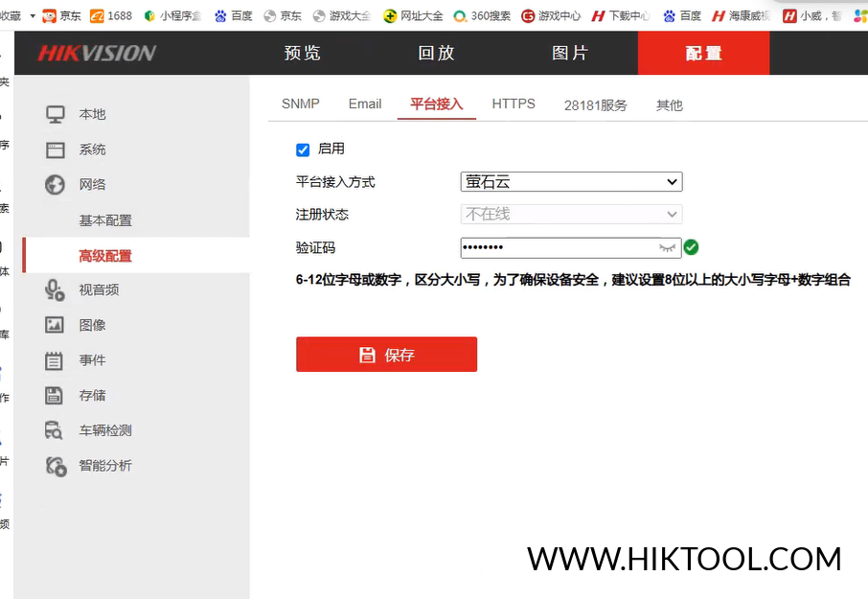868x599 pixels.
Task: Click the 本地 sidebar label
Action: click(x=92, y=115)
